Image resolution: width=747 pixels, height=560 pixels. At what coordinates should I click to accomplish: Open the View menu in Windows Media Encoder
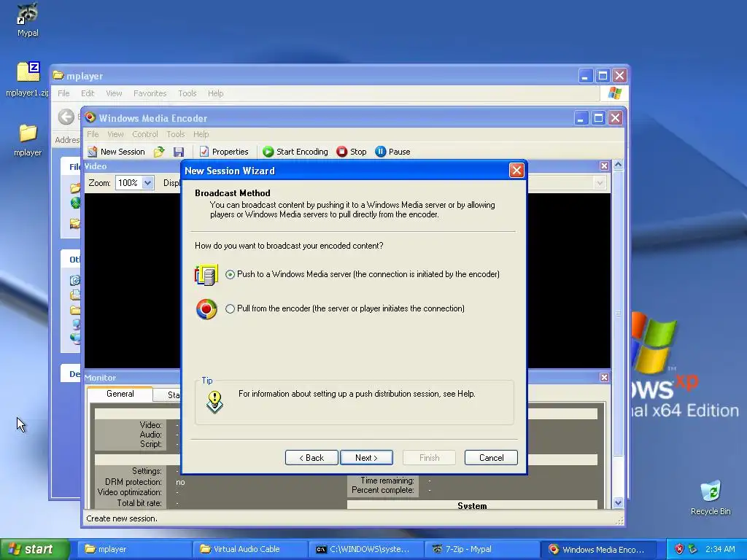[115, 134]
